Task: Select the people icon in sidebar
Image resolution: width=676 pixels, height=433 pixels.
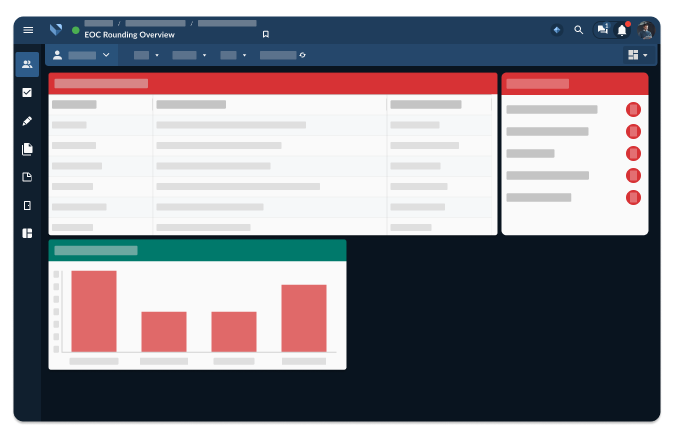Action: click(27, 64)
